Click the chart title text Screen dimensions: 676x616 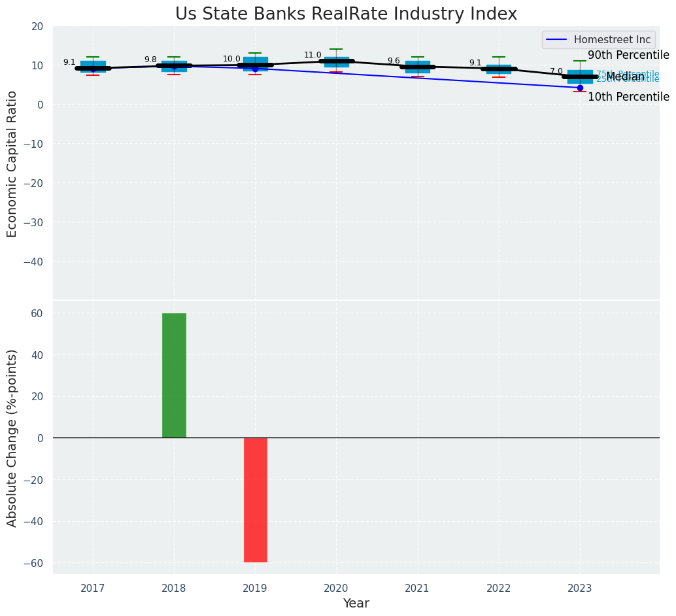346,14
